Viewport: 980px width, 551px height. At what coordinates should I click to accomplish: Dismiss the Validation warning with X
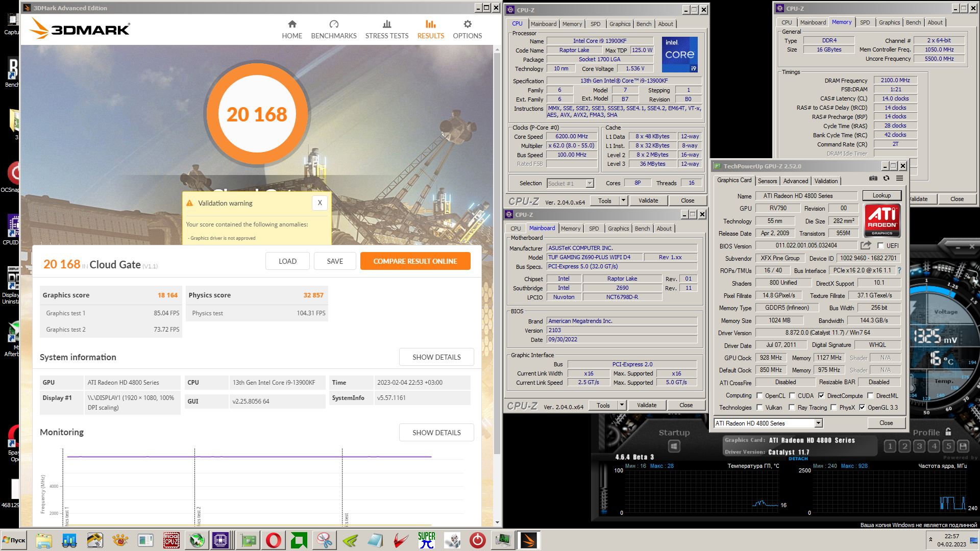pyautogui.click(x=320, y=203)
